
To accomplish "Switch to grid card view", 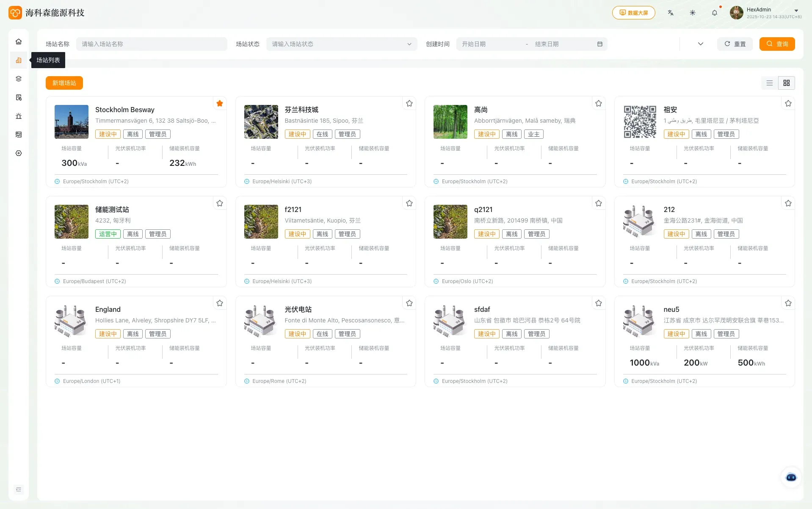I will (x=787, y=83).
